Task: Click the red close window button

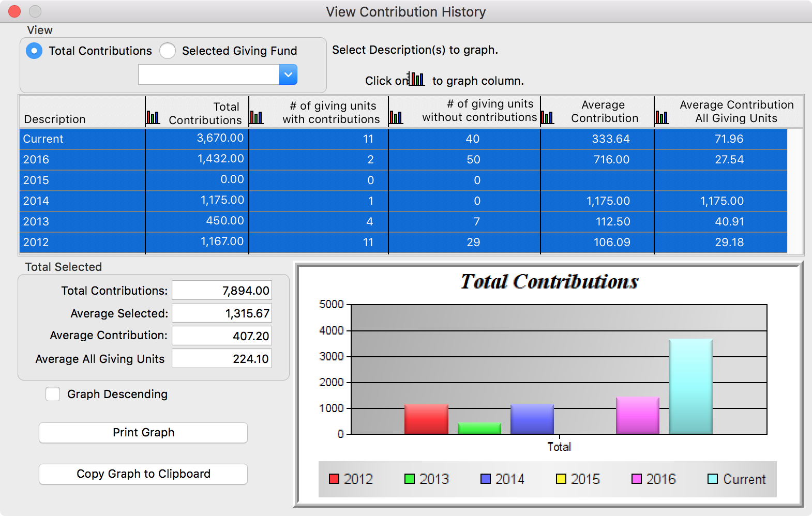Action: coord(14,11)
